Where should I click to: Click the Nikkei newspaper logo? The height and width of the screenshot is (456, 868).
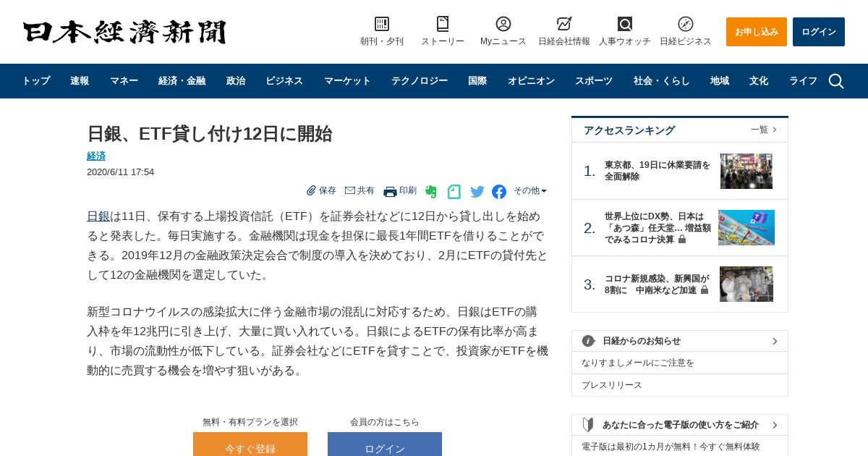pos(124,32)
